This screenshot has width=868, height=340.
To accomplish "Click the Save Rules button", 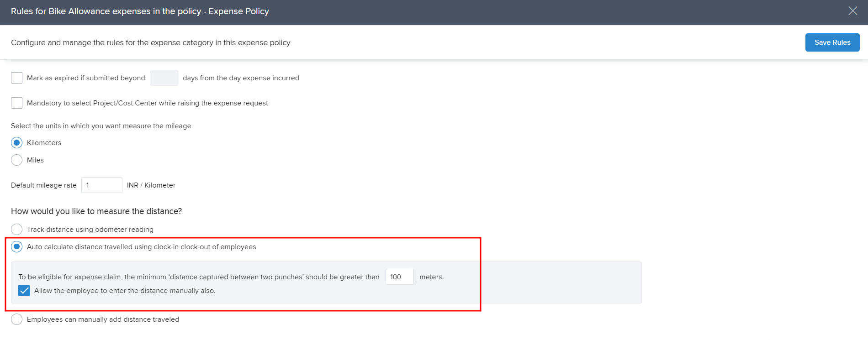I will tap(832, 42).
